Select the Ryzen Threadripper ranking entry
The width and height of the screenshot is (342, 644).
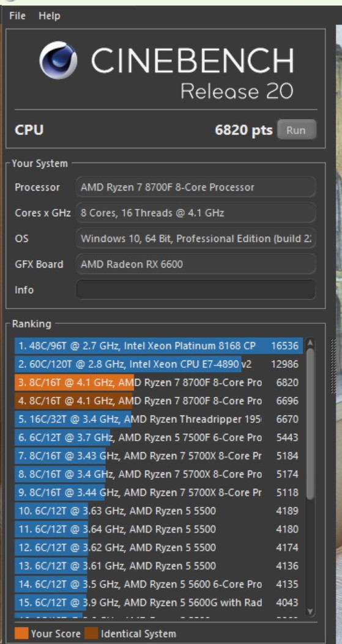pyautogui.click(x=158, y=419)
